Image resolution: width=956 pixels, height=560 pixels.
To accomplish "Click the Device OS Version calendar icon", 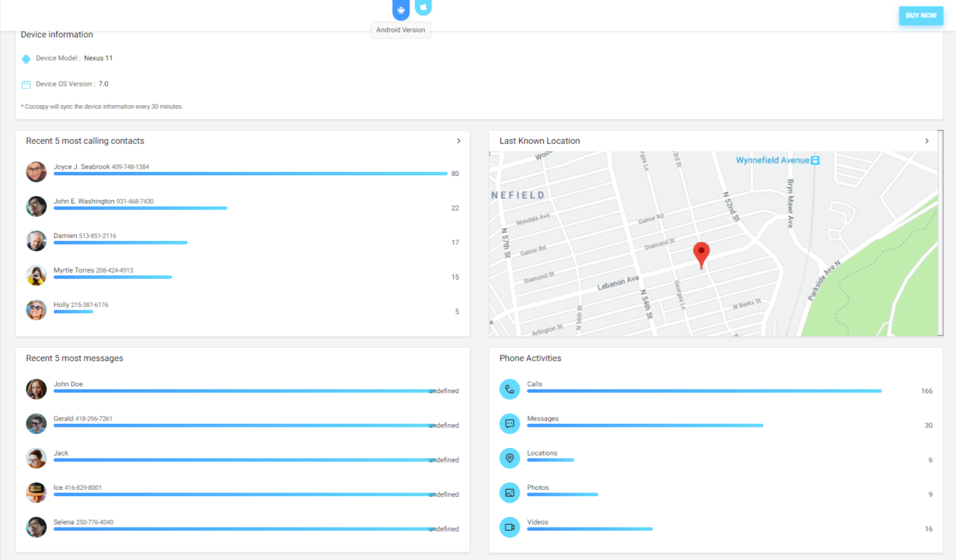I will pyautogui.click(x=26, y=84).
